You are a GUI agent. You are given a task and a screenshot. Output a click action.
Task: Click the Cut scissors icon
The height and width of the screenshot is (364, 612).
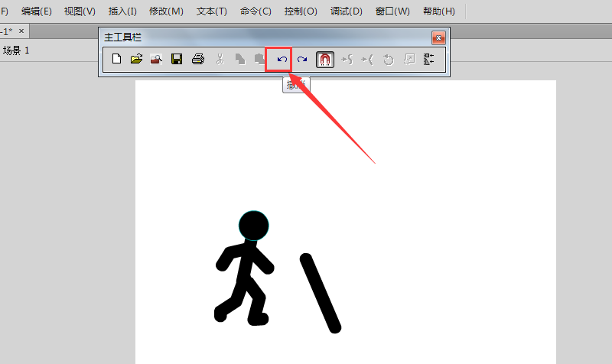[220, 60]
